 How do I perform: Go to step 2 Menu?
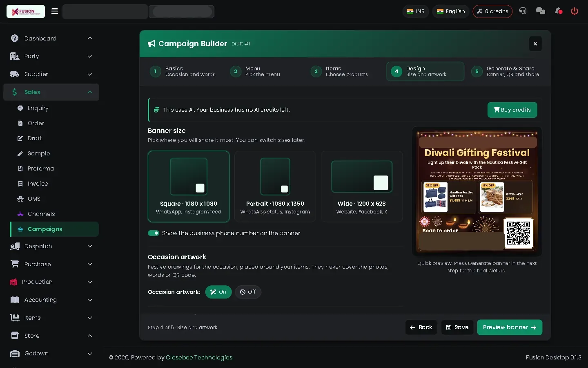[263, 72]
